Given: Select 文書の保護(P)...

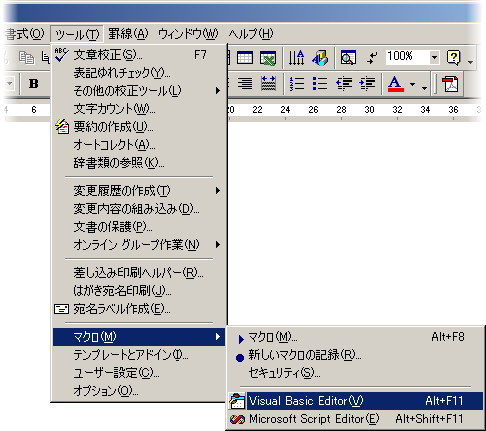Looking at the screenshot, I should click(139, 227).
